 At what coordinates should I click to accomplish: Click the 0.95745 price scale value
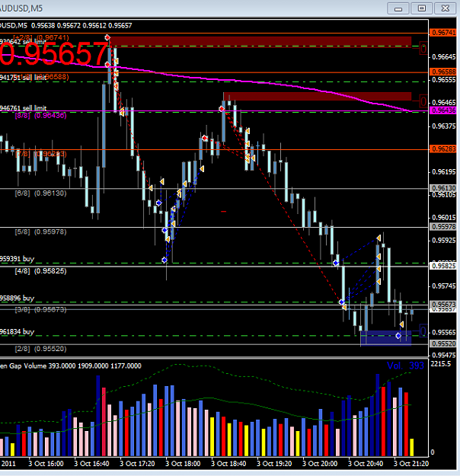click(443, 286)
